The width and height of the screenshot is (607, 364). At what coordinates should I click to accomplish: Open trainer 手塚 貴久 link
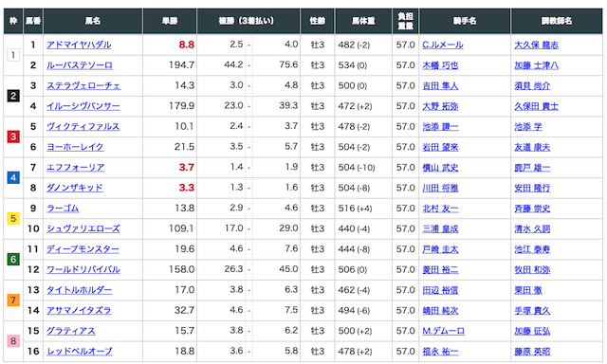[x=532, y=310]
